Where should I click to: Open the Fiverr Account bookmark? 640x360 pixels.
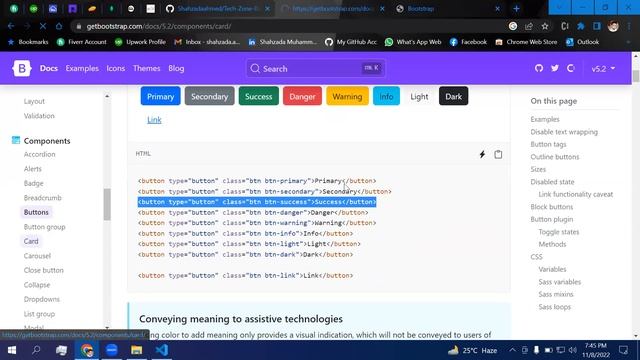click(x=82, y=42)
